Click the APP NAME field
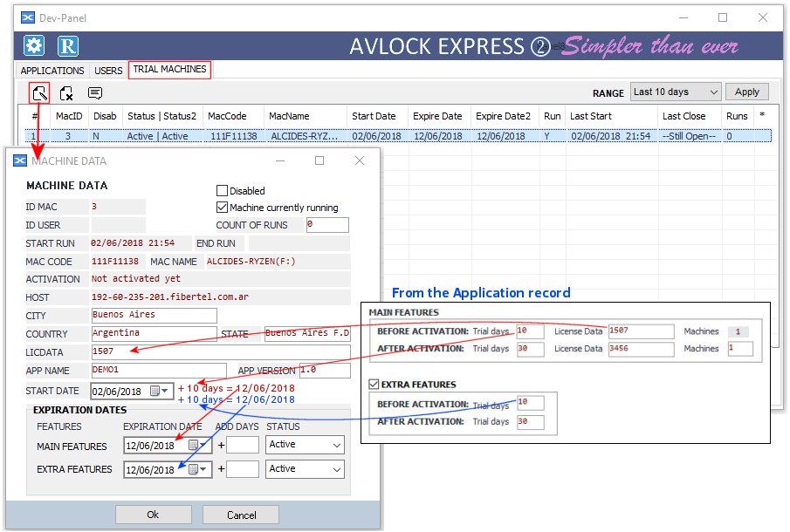This screenshot has width=790, height=532. click(158, 371)
